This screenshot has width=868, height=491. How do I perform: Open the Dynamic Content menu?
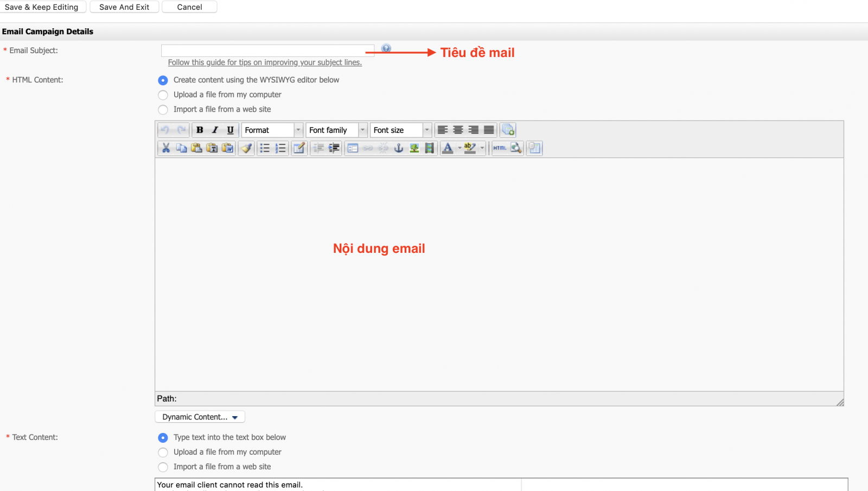(200, 417)
